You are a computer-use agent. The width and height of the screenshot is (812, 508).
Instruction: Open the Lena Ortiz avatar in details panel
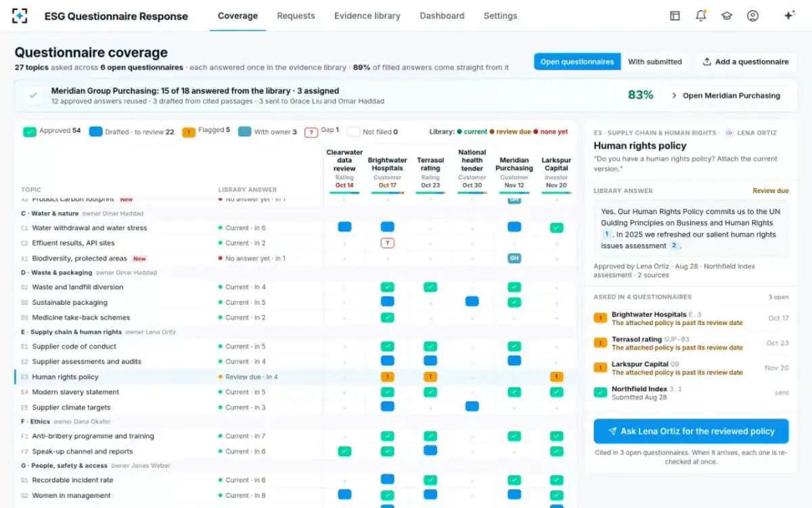(729, 133)
